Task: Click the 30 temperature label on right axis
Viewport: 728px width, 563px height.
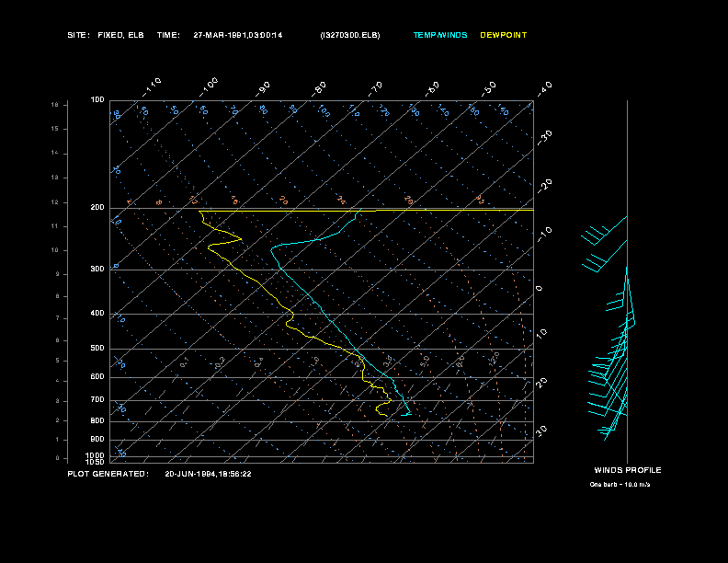Action: point(541,431)
